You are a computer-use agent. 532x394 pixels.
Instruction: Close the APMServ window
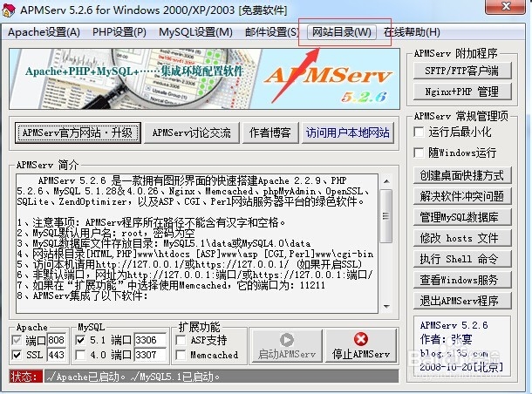506,7
